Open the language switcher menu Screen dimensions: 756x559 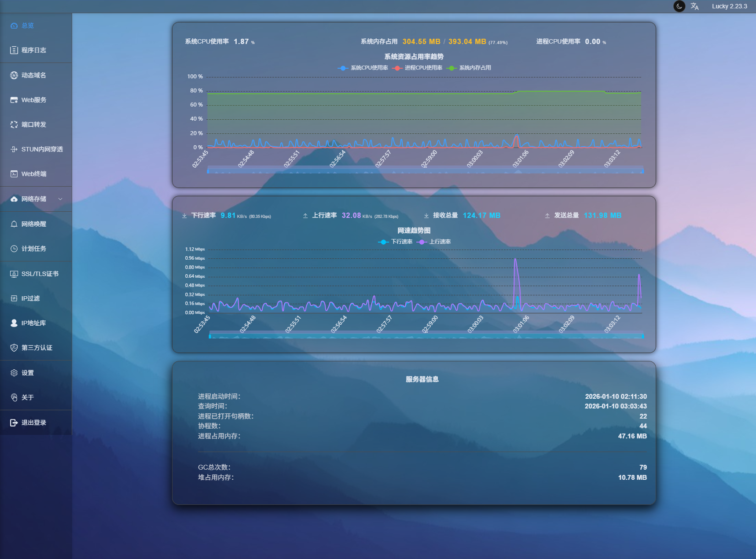695,7
